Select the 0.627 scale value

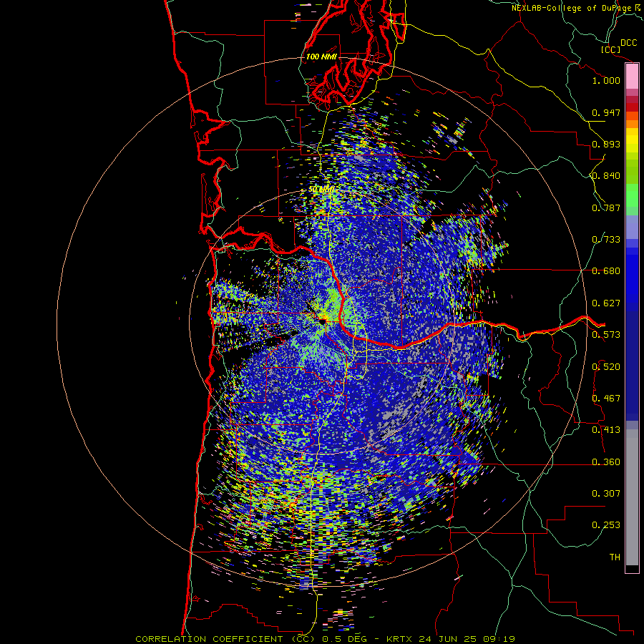[606, 303]
